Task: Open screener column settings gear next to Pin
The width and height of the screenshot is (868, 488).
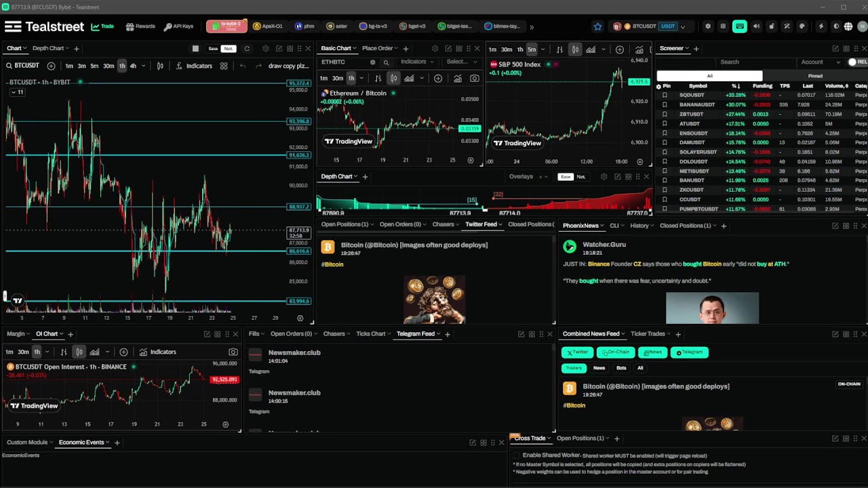Action: 658,86
